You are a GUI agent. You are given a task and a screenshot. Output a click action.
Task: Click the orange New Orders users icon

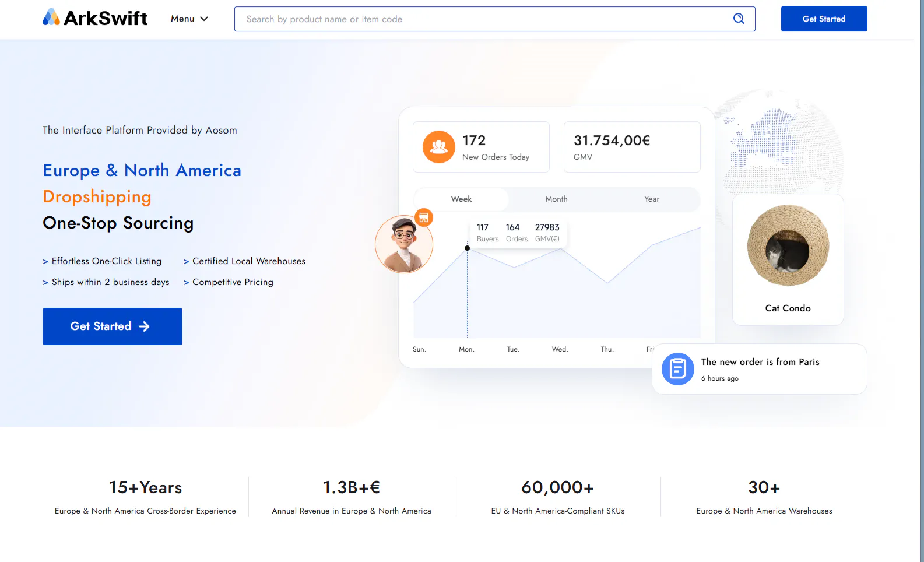[439, 147]
